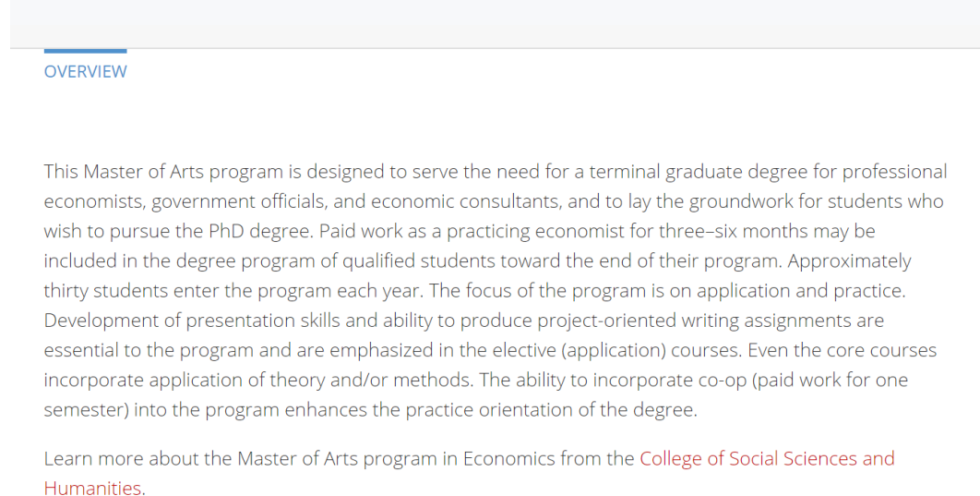Screen dimensions: 980x496
Task: Click the word Economics in last paragraph
Action: 508,458
